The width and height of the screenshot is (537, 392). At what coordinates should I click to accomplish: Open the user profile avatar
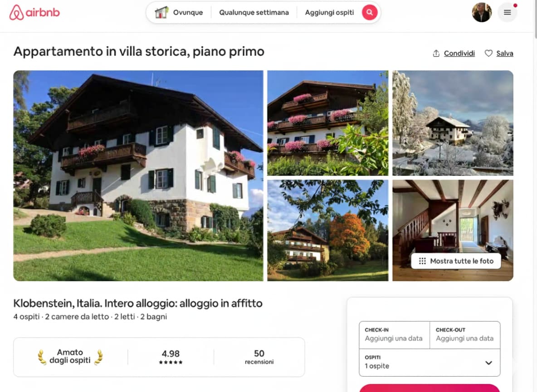(x=482, y=12)
